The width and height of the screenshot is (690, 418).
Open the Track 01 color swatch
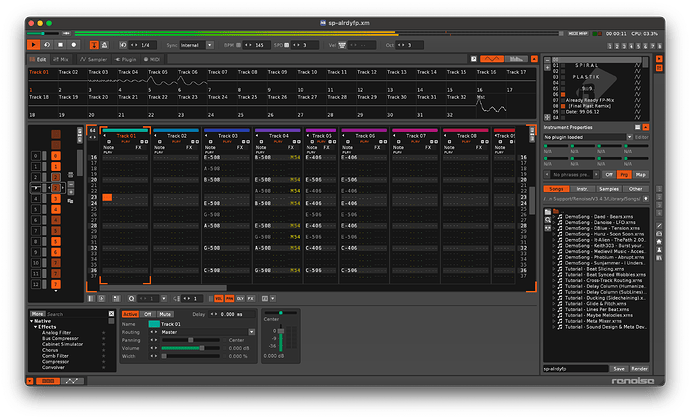click(x=154, y=324)
